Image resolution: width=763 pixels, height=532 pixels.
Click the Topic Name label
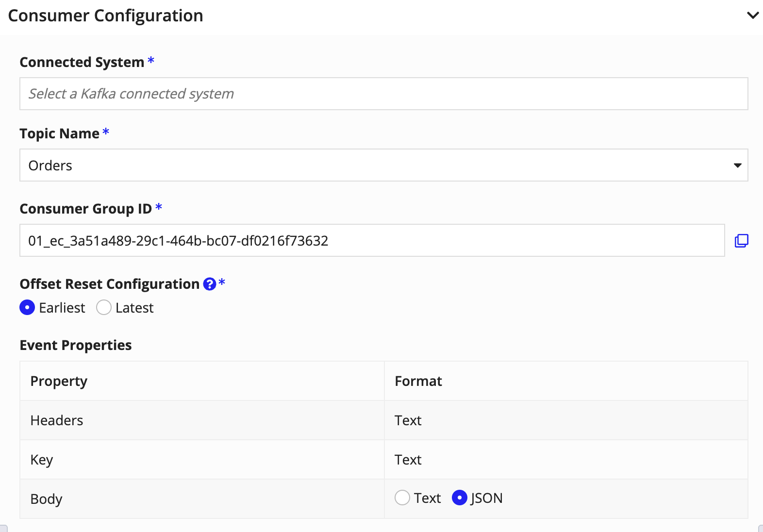click(x=60, y=133)
